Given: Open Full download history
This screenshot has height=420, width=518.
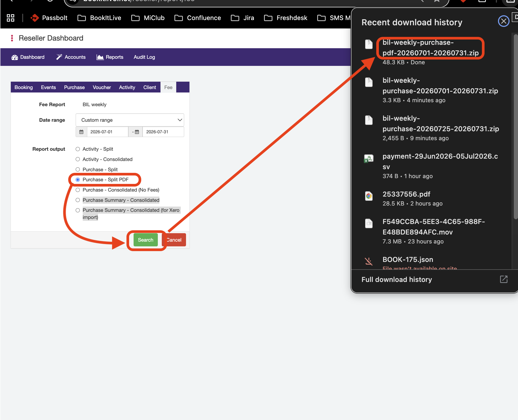Looking at the screenshot, I should point(397,279).
